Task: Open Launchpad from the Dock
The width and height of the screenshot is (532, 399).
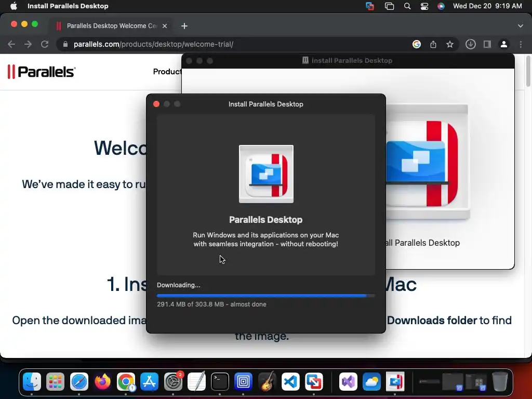Action: pos(55,382)
